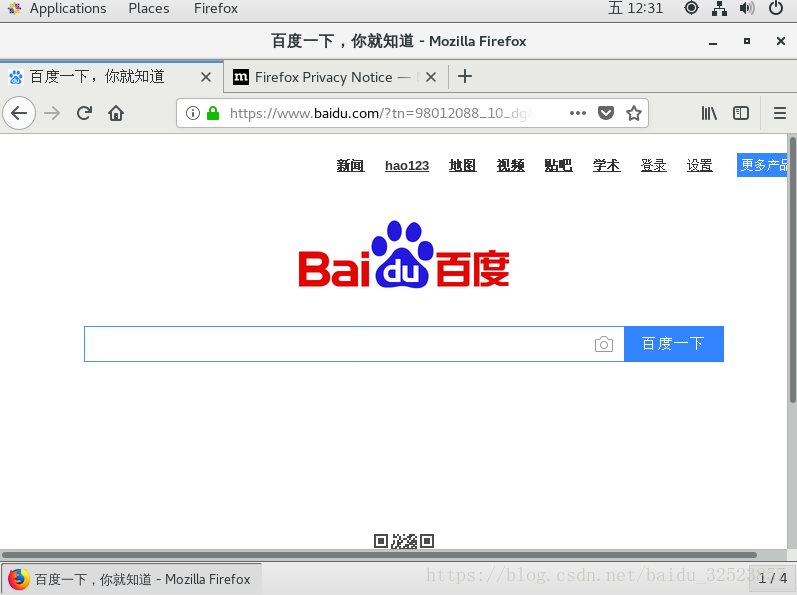The height and width of the screenshot is (595, 797).
Task: Click the forward navigation arrow
Action: click(x=52, y=113)
